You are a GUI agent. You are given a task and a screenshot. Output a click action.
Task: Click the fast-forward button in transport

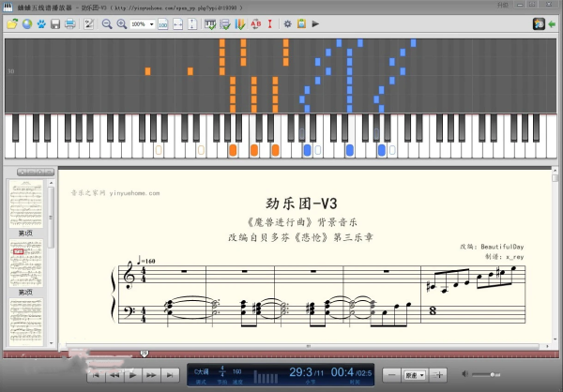pyautogui.click(x=151, y=375)
